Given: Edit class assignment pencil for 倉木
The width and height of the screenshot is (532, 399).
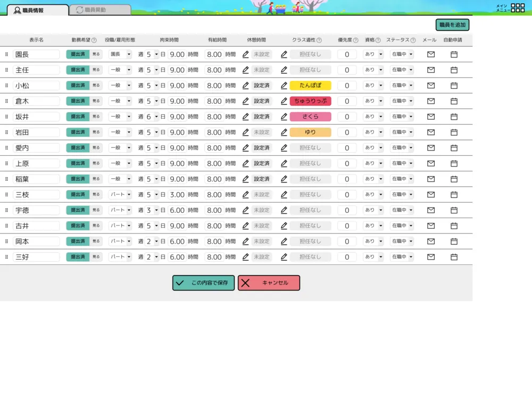Looking at the screenshot, I should (x=284, y=101).
